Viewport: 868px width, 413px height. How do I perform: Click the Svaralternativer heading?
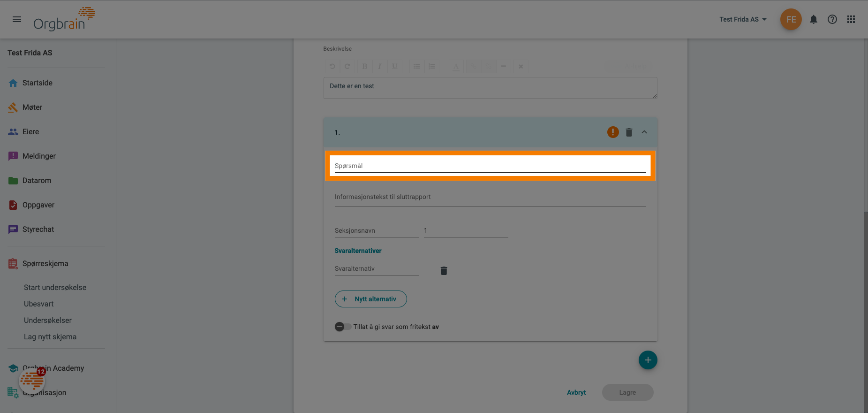(x=358, y=251)
